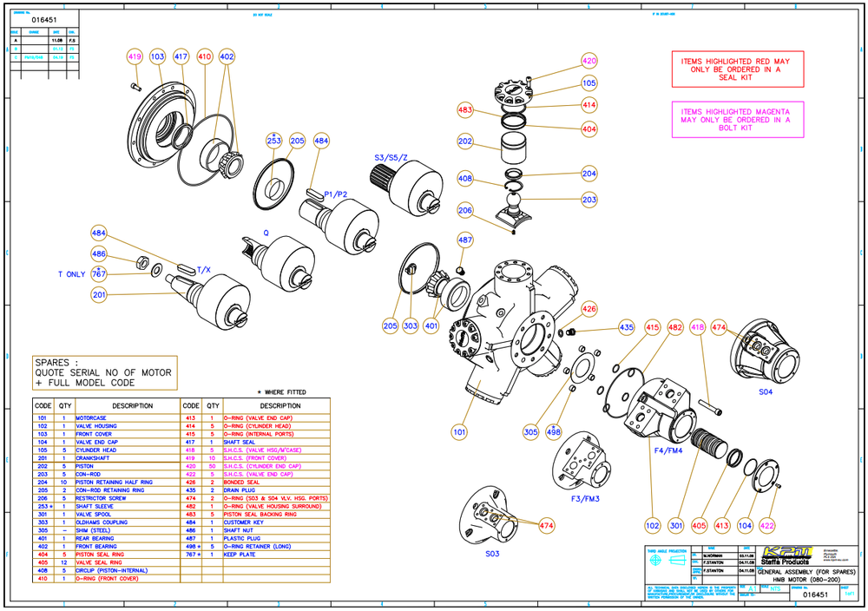This screenshot has height=611, width=868.
Task: Click red balloon 426 bonded seal
Action: pos(589,309)
